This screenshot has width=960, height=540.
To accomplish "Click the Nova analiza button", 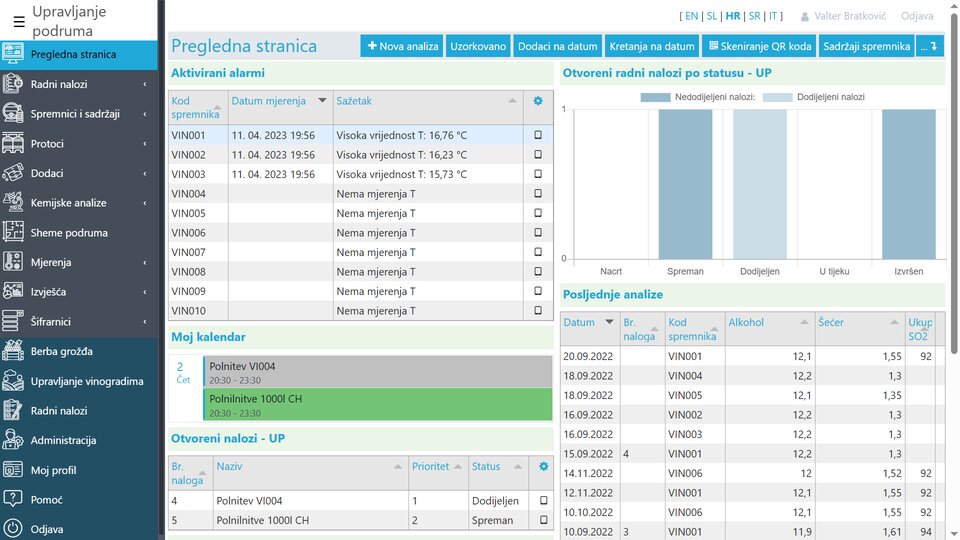I will pos(402,46).
